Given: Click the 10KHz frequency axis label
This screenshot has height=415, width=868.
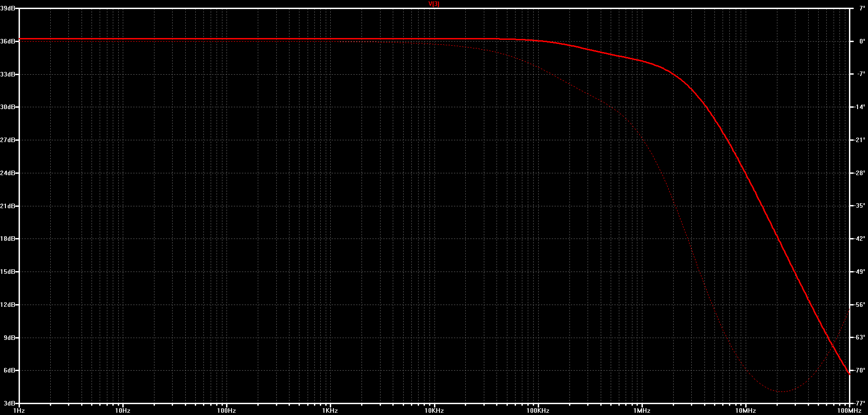Looking at the screenshot, I should tap(434, 411).
